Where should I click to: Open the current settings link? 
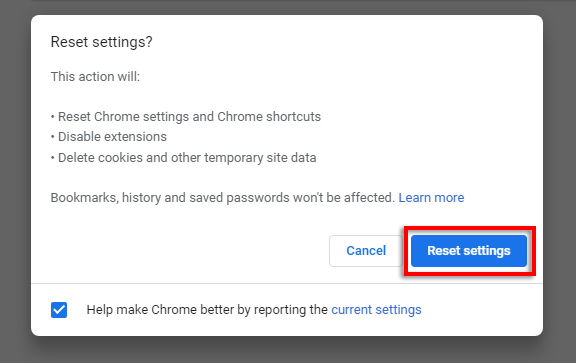(x=376, y=310)
